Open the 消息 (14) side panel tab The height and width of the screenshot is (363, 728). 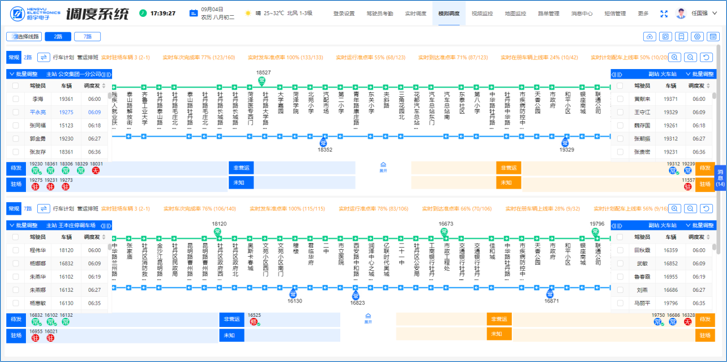click(721, 178)
